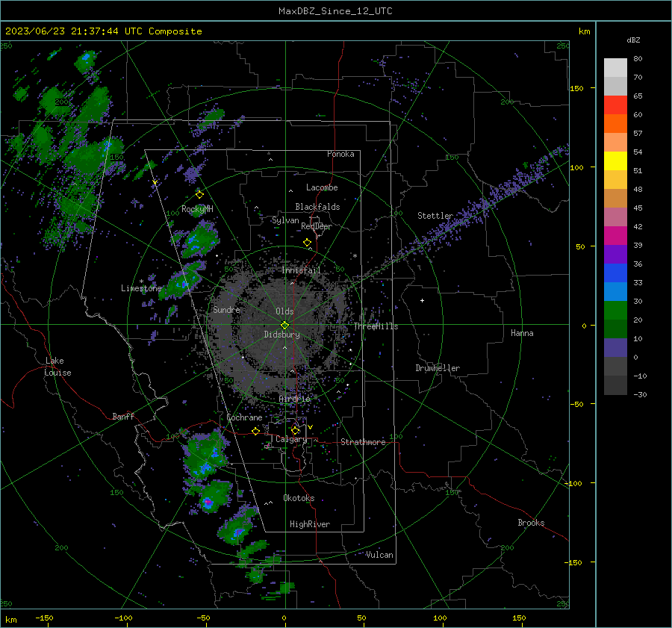
Task: Click the yellow 150 tick on right axis
Action: click(x=576, y=88)
